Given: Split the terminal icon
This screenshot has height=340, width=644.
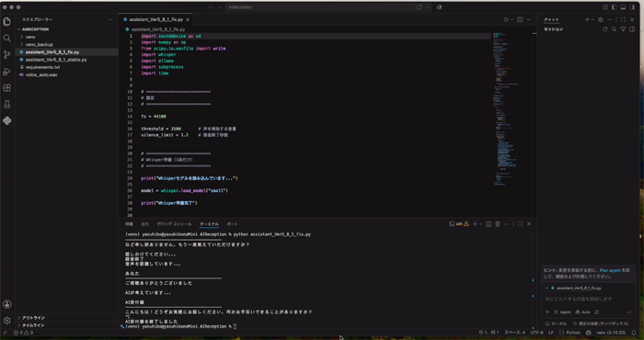Looking at the screenshot, I should pos(489,224).
